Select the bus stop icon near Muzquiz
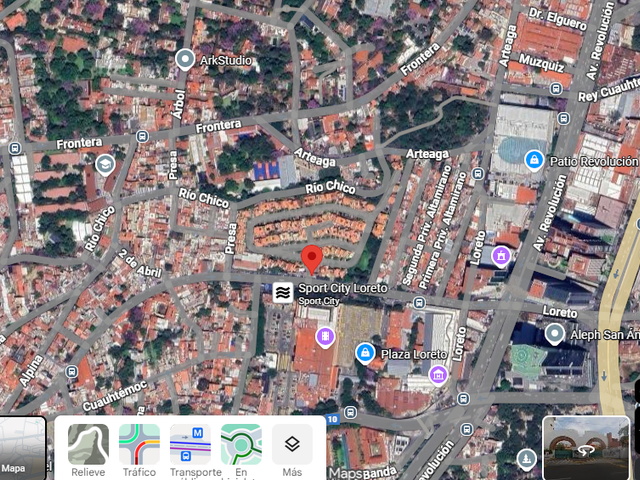 (x=556, y=89)
